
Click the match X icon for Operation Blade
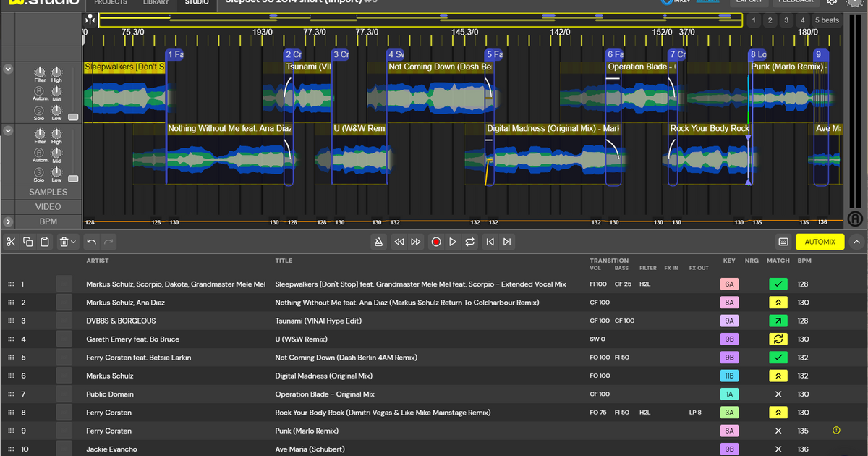(778, 394)
